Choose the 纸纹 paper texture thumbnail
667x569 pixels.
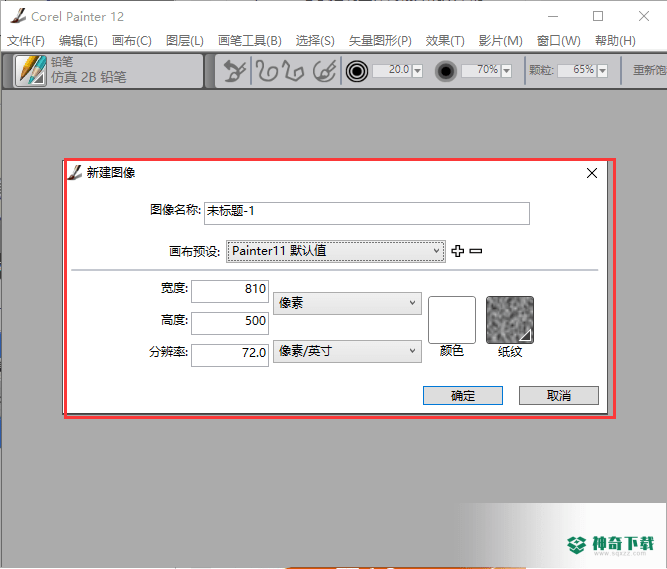coord(510,320)
